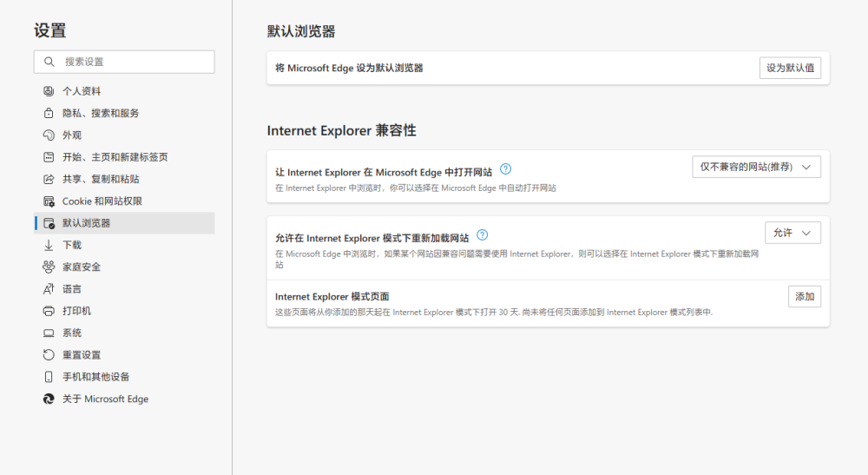This screenshot has height=475, width=868.
Task: Click the Edge logo next to 关于 Microsoft Edge
Action: 49,399
